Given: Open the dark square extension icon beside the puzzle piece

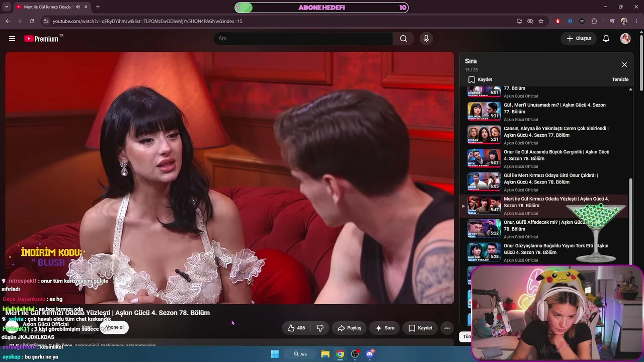Looking at the screenshot, I should [582, 21].
